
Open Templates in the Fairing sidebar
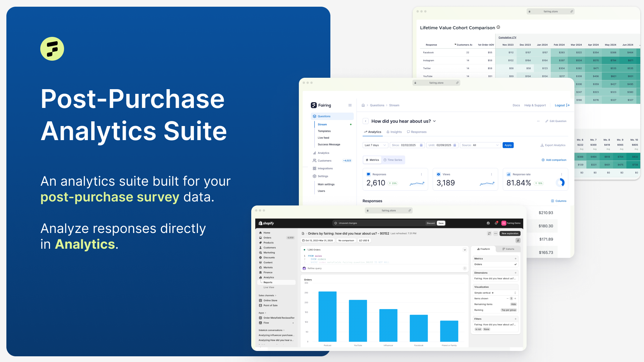[x=324, y=131]
